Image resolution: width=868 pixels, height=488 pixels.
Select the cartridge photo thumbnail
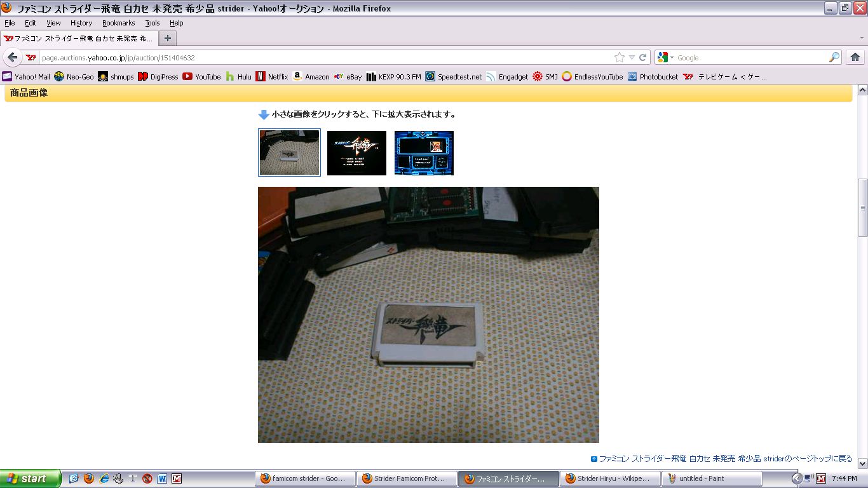[x=289, y=152]
